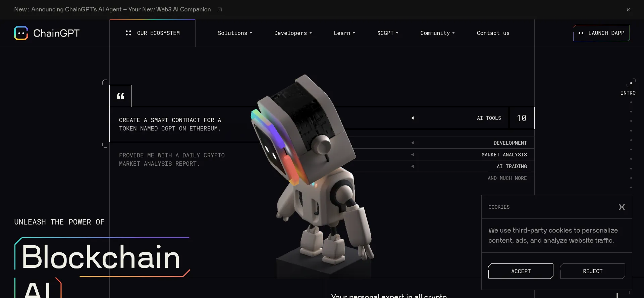The height and width of the screenshot is (298, 644).
Task: Accept the third-party cookies
Action: 521,271
